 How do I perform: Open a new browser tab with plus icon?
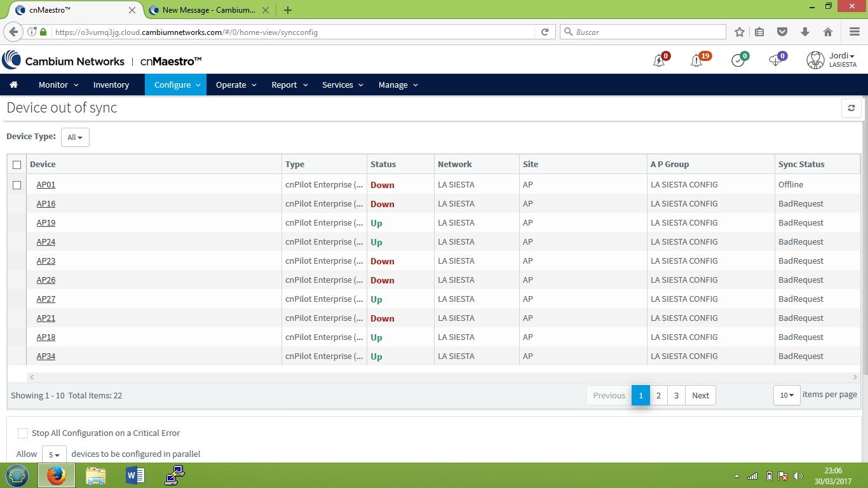coord(288,10)
